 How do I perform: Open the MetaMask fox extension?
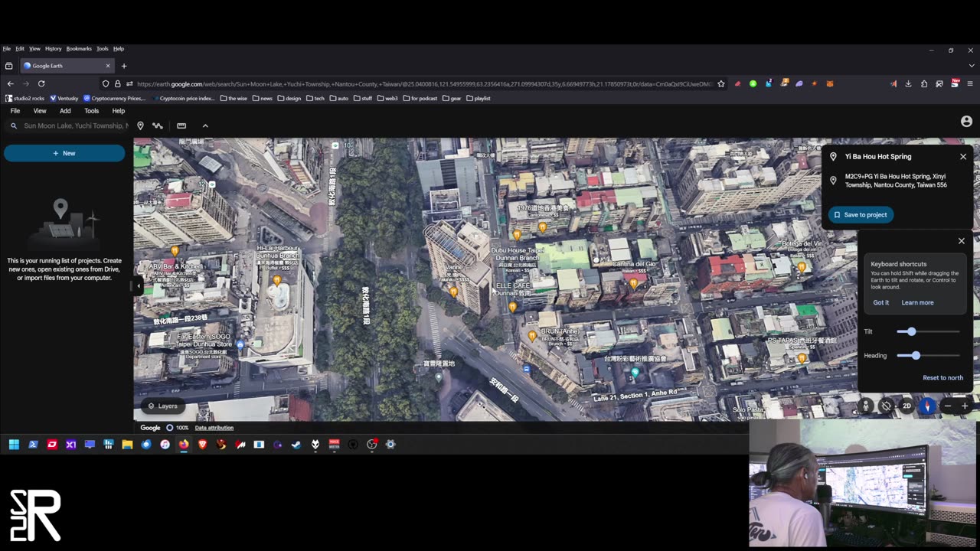click(x=829, y=83)
